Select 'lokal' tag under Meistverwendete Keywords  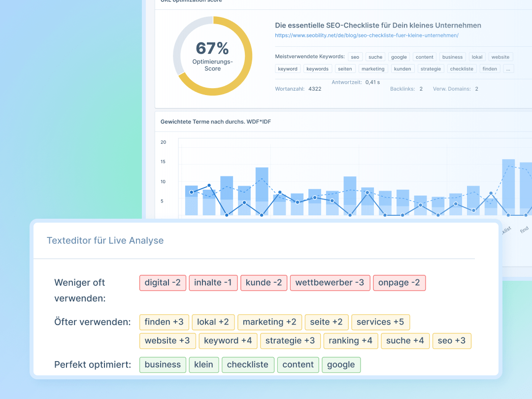point(477,57)
